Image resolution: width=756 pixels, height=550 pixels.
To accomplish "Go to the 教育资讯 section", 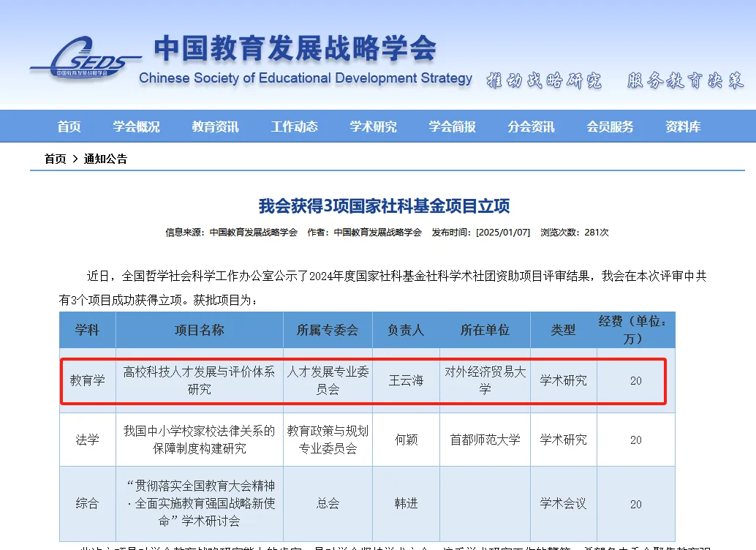I will coord(215,127).
